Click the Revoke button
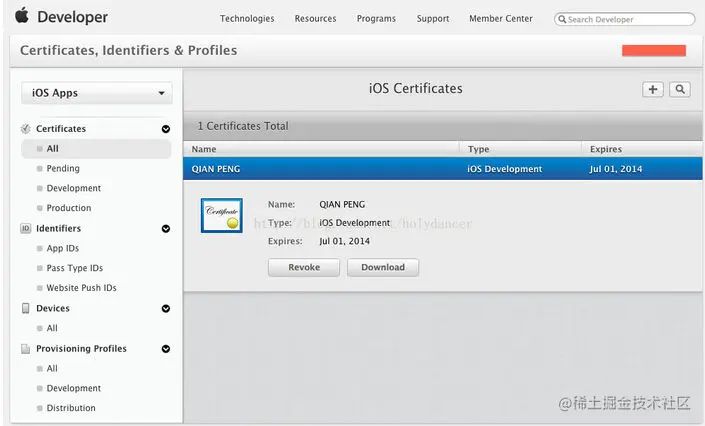This screenshot has width=705, height=426. (304, 267)
